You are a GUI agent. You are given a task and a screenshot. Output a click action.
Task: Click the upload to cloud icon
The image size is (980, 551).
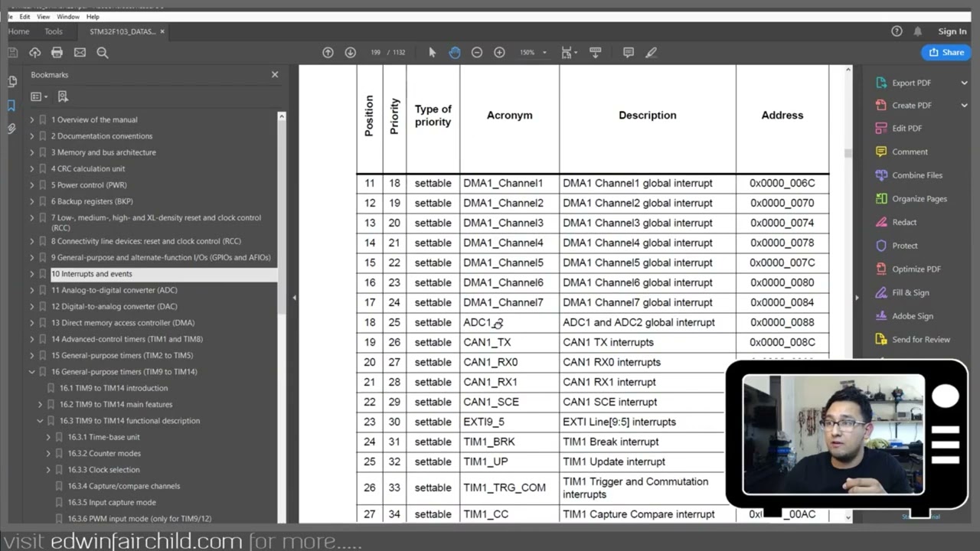click(34, 52)
